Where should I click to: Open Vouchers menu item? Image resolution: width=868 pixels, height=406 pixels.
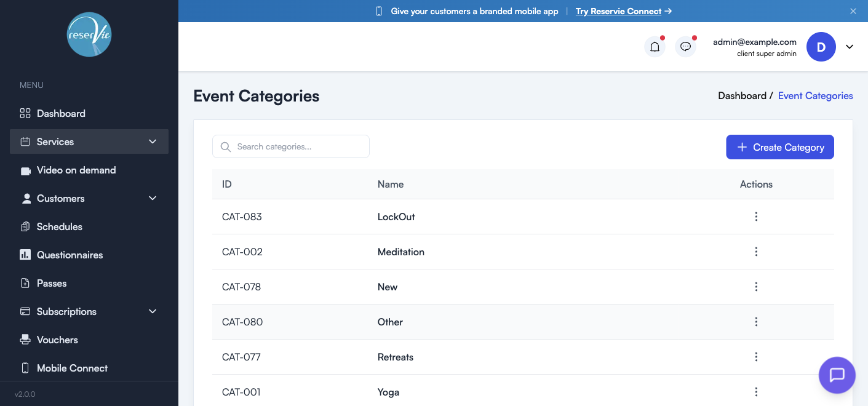point(89,340)
